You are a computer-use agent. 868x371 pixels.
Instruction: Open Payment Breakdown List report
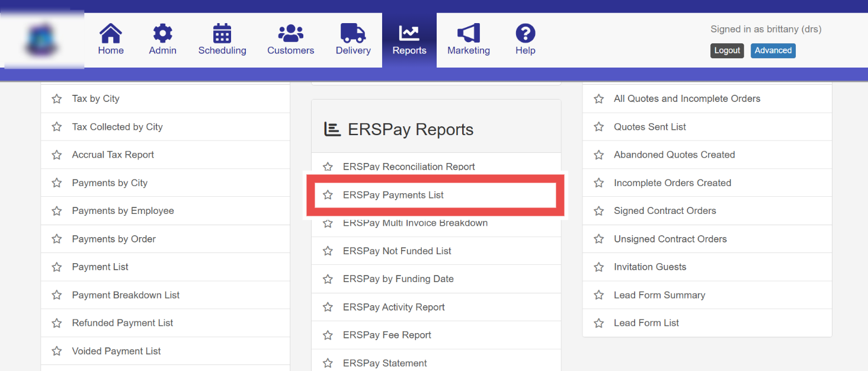coord(126,295)
